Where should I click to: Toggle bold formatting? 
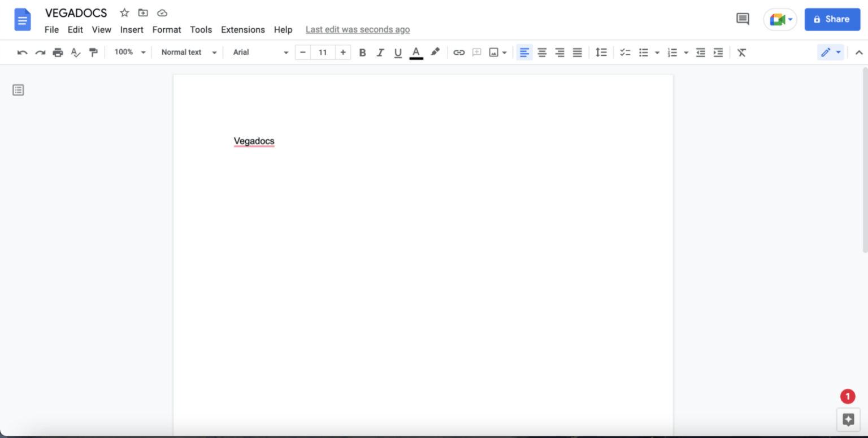362,52
